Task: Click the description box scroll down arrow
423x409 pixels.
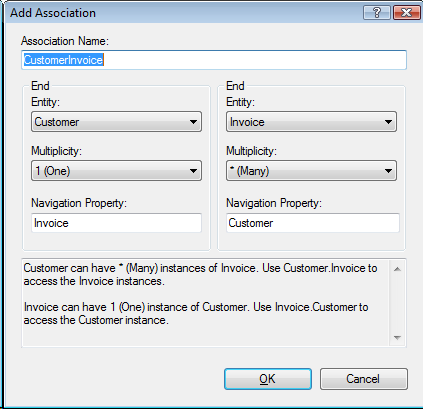Action: [x=397, y=337]
